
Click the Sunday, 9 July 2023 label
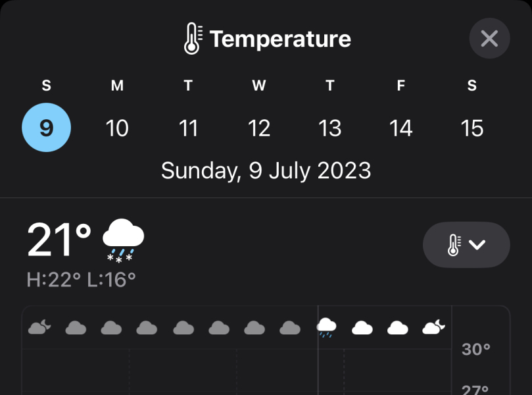(x=266, y=171)
